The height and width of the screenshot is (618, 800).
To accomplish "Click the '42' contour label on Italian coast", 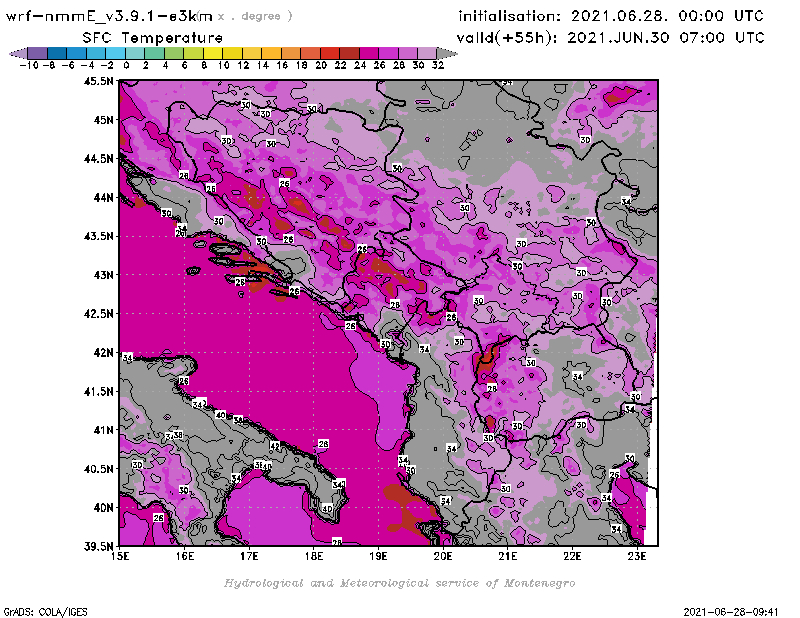I will tap(275, 446).
